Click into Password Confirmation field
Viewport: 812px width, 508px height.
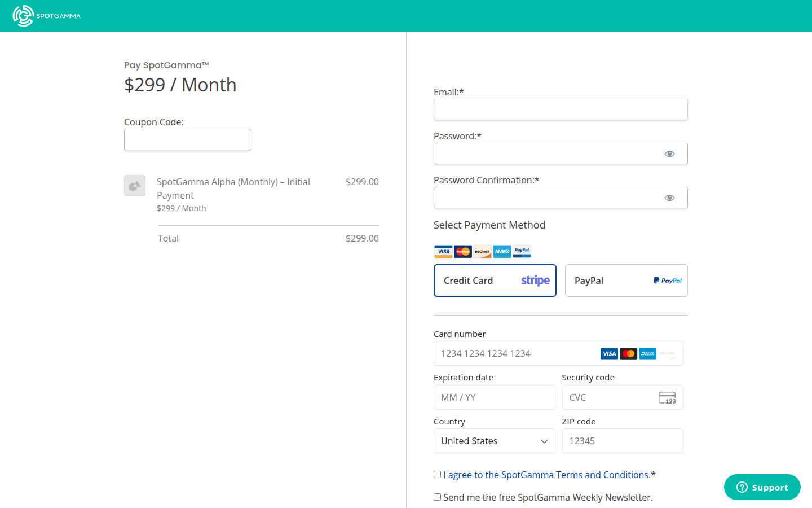561,198
